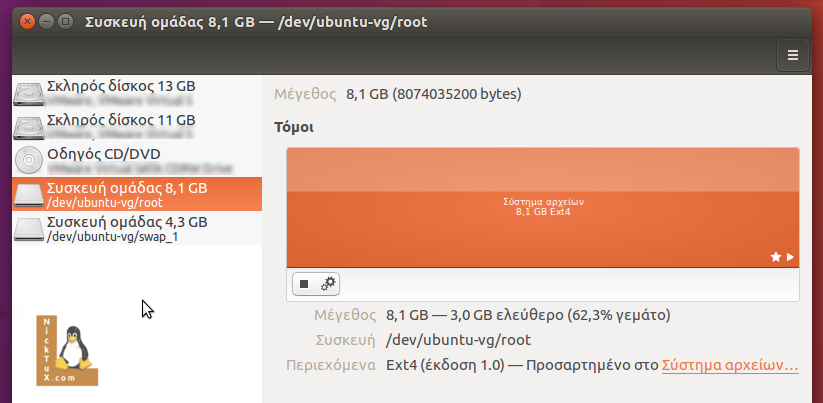The image size is (823, 403).
Task: Close the Disks window
Action: pos(26,21)
